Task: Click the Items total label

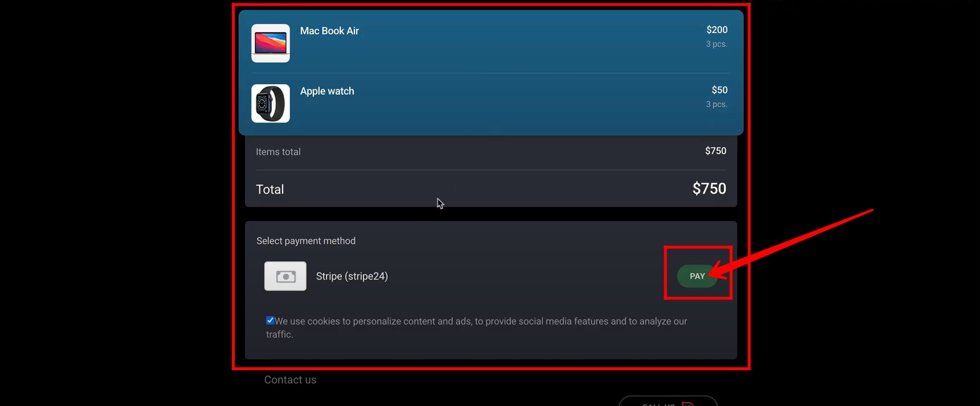Action: pos(278,152)
